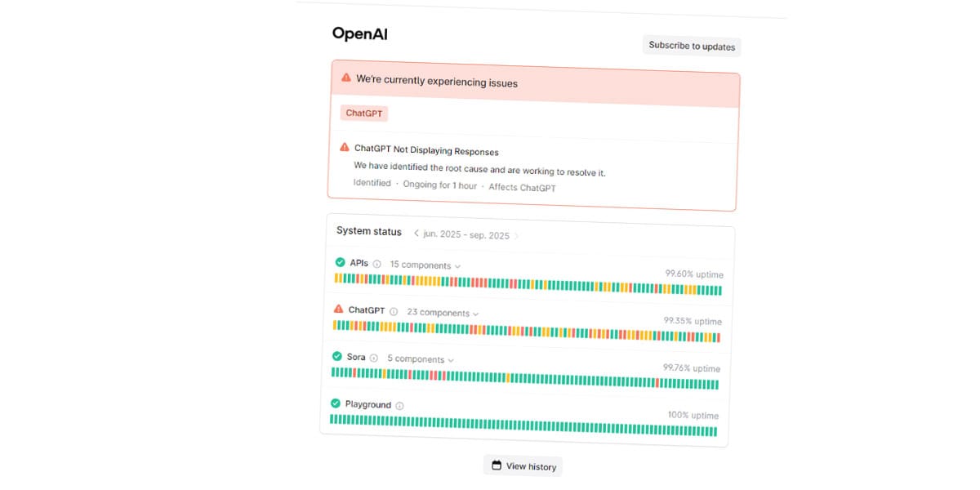Click the info icon beside ChatGPT

(394, 311)
